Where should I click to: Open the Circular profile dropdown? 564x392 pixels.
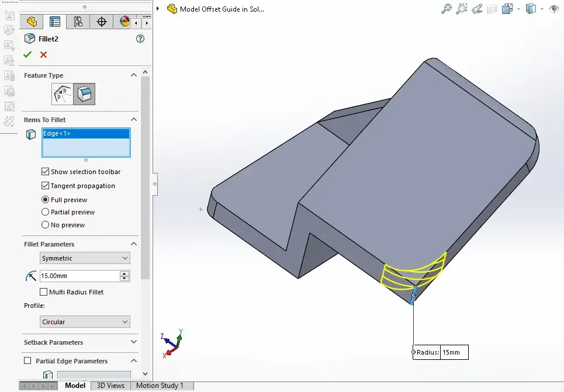coord(85,322)
